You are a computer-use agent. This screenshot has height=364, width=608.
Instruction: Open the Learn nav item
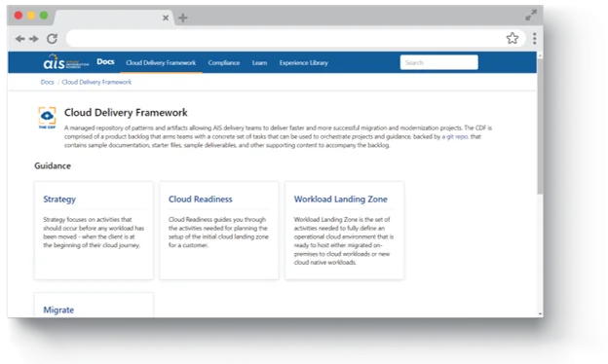[x=259, y=62]
